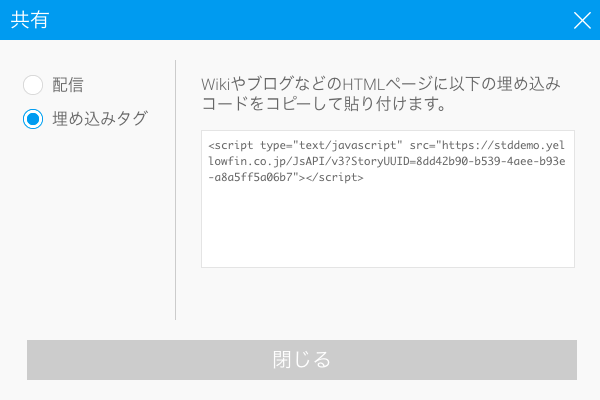Click the 埋め込みタグ option label

tap(100, 119)
